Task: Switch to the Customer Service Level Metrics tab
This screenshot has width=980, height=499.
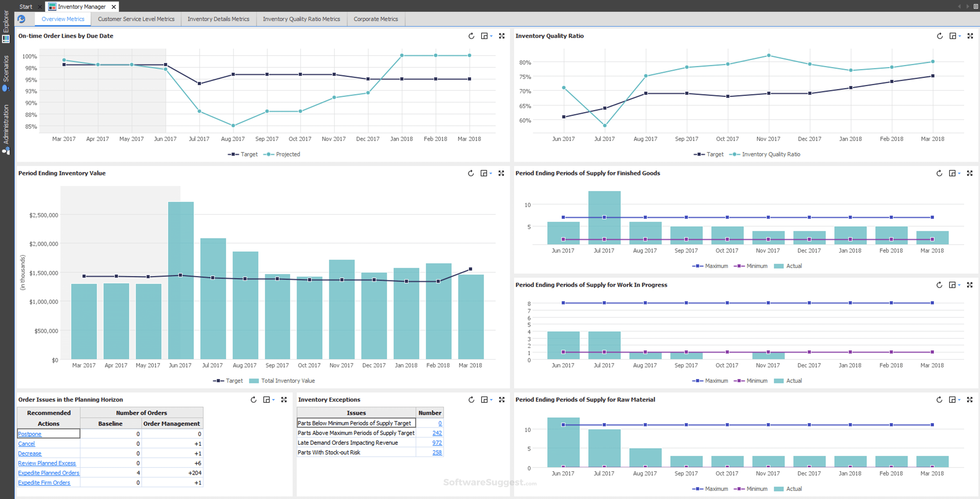Action: point(136,19)
